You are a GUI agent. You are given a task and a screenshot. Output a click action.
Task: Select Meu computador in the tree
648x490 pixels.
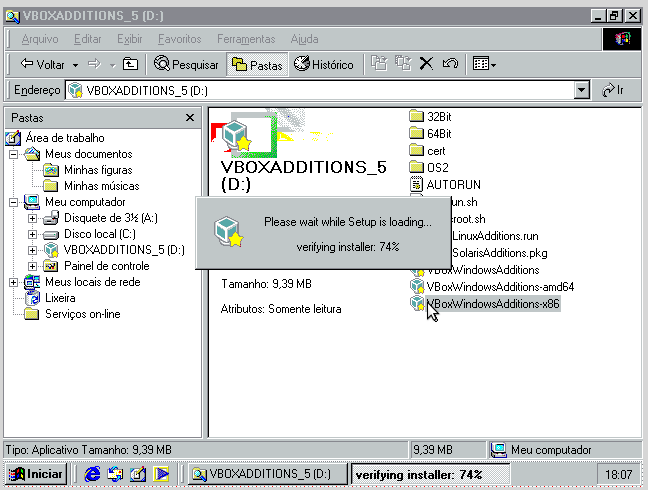coord(85,202)
